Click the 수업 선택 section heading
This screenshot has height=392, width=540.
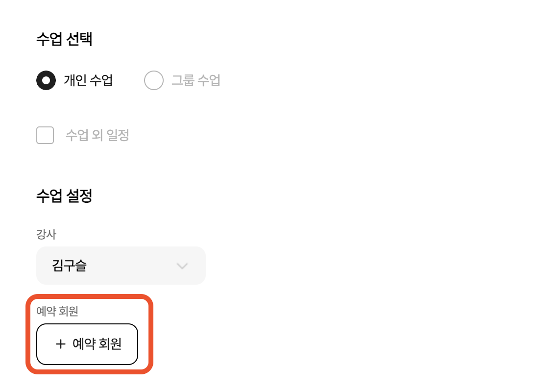[64, 39]
